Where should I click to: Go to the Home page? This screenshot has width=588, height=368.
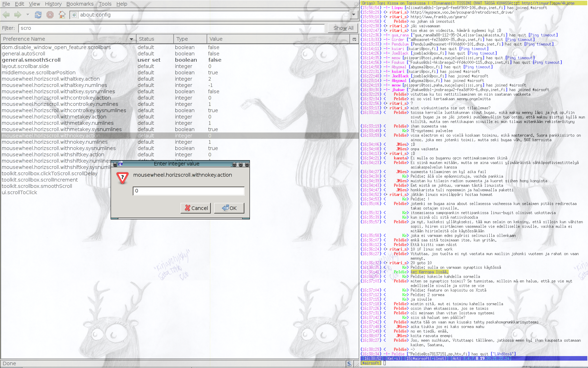(62, 15)
